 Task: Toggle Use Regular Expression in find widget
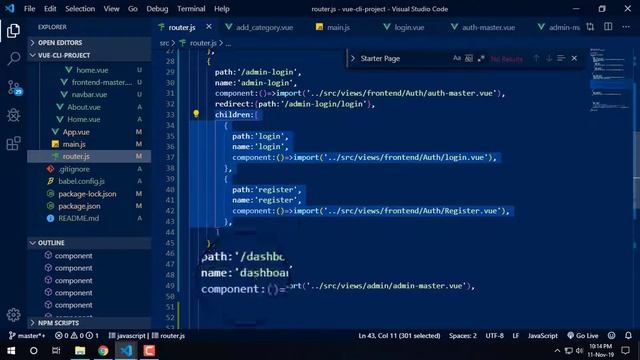(x=481, y=58)
